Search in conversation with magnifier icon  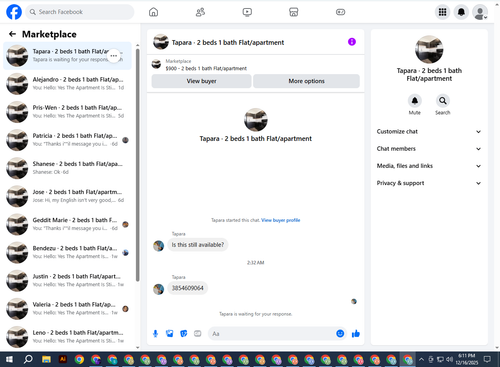pyautogui.click(x=443, y=100)
